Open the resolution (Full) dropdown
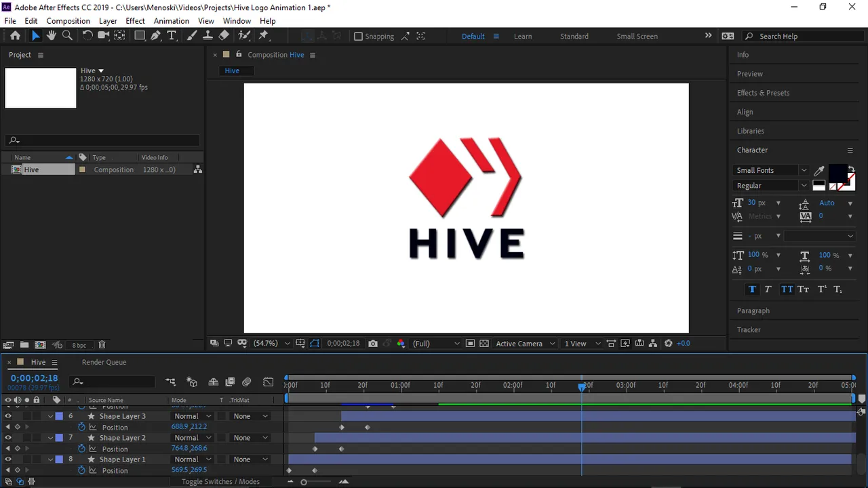868x488 pixels. click(x=436, y=344)
